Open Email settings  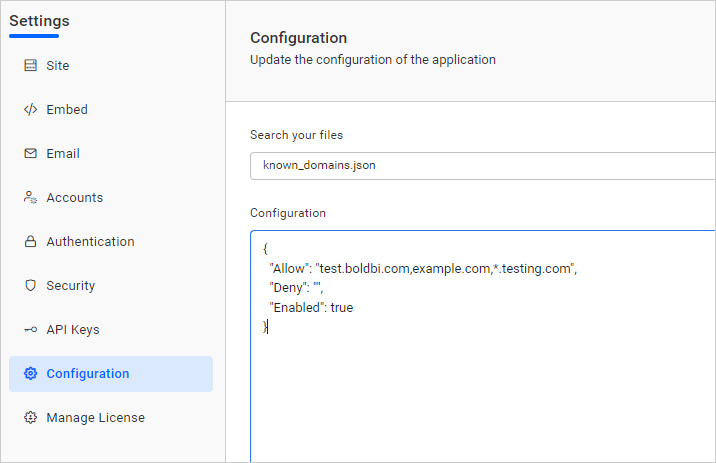[x=63, y=153]
